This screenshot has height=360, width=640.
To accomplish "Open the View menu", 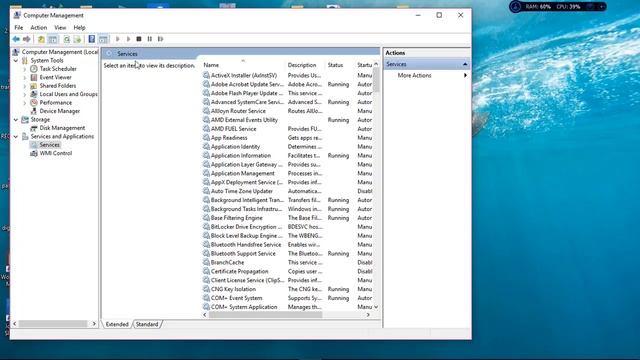I will tap(60, 27).
